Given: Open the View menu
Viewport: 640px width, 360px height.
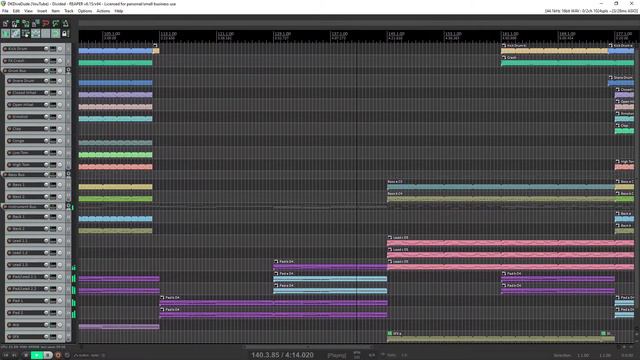Looking at the screenshot, I should pos(28,11).
